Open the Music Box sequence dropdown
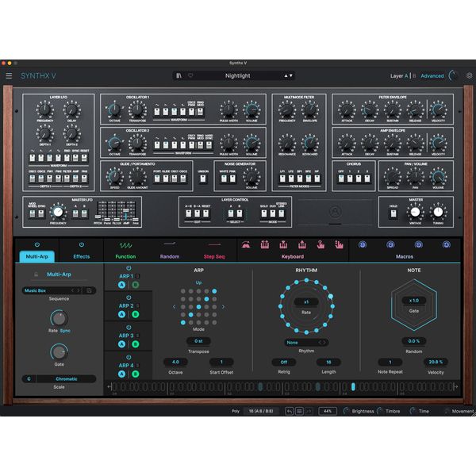476x476 pixels. [46, 290]
